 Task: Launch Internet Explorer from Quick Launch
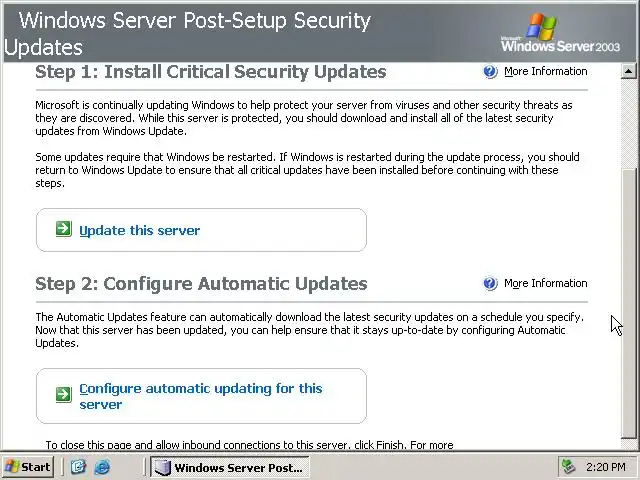pyautogui.click(x=101, y=467)
